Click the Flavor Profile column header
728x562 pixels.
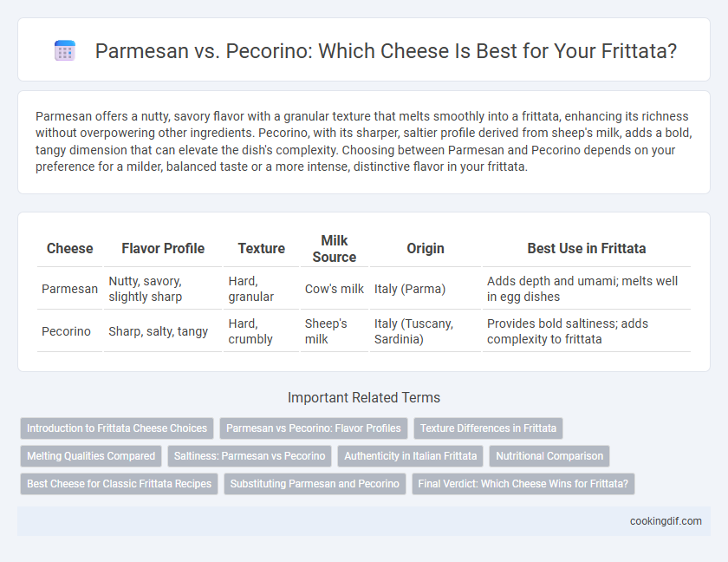pos(163,249)
